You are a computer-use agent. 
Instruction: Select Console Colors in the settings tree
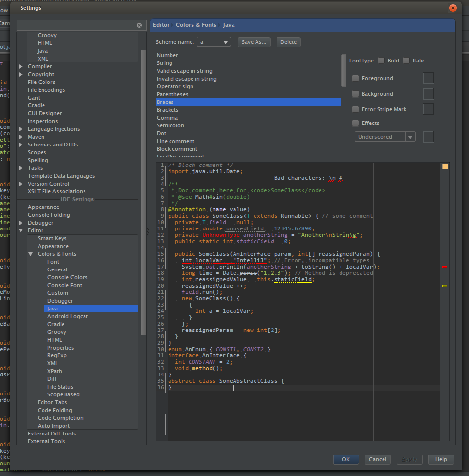point(67,277)
